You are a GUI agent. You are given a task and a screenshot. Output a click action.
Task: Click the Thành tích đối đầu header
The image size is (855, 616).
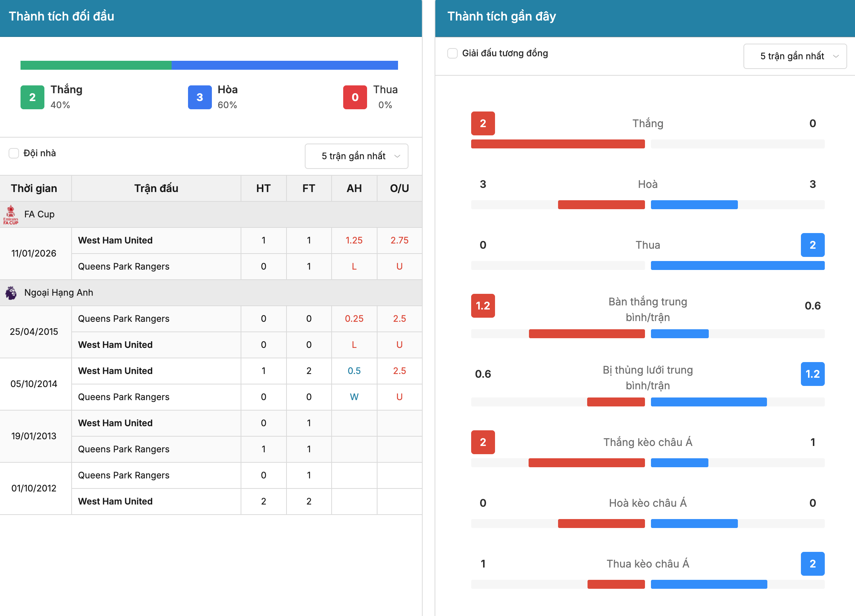tap(62, 16)
